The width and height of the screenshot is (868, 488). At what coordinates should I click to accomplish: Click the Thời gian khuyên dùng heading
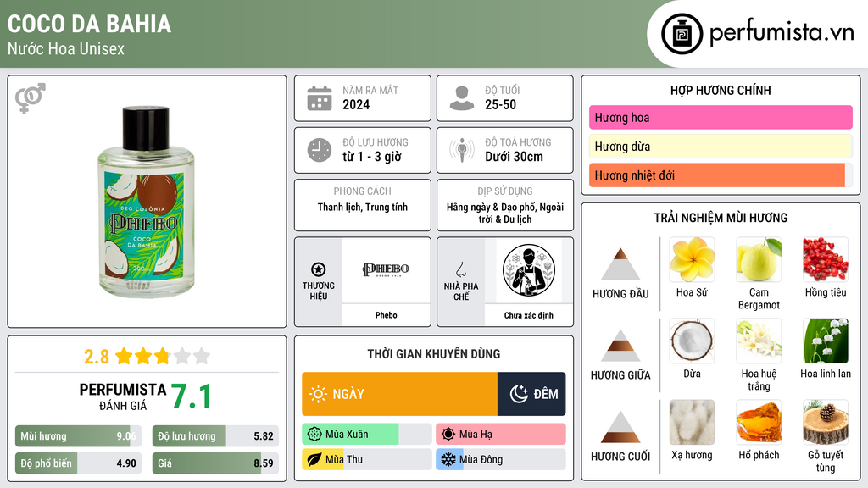click(434, 354)
